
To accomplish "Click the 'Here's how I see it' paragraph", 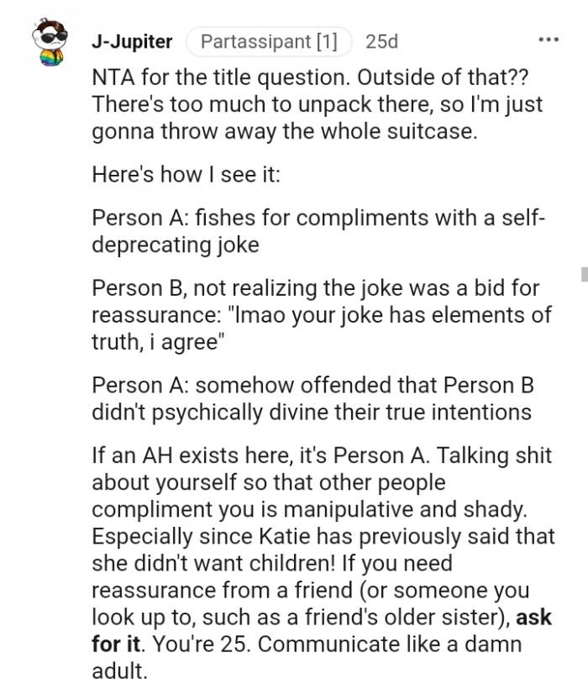I will (185, 174).
